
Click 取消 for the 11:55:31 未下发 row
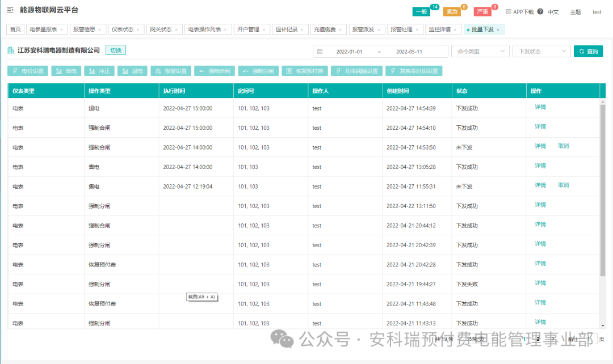[x=564, y=185]
